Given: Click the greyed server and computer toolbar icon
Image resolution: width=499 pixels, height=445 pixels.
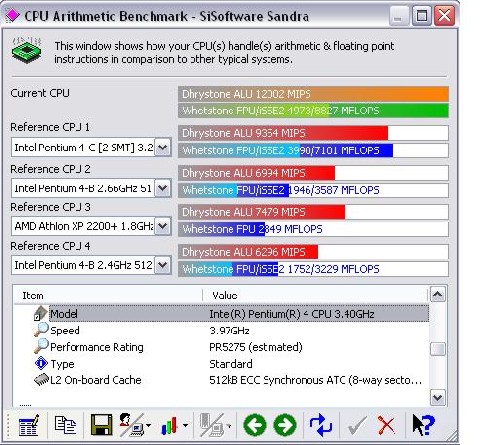Looking at the screenshot, I should click(x=211, y=425).
